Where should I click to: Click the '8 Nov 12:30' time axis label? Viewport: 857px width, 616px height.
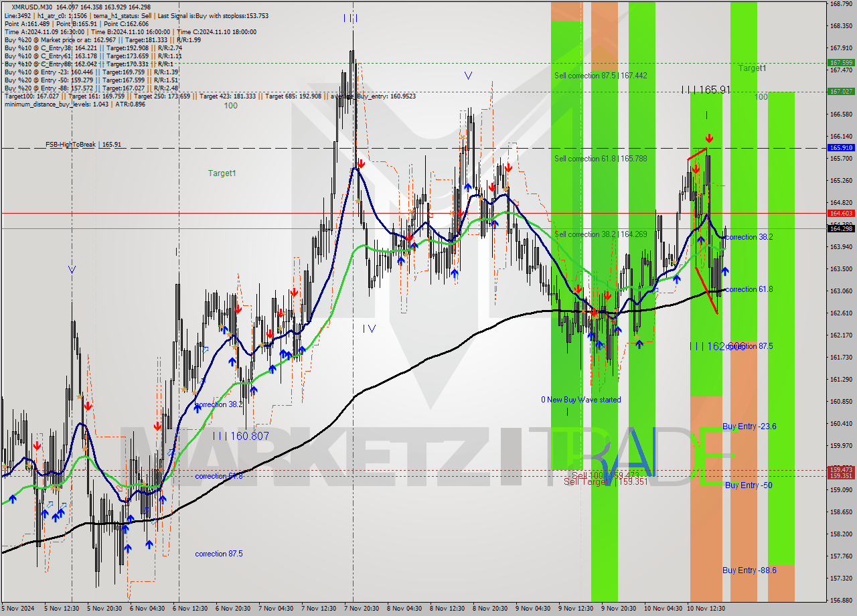(448, 609)
